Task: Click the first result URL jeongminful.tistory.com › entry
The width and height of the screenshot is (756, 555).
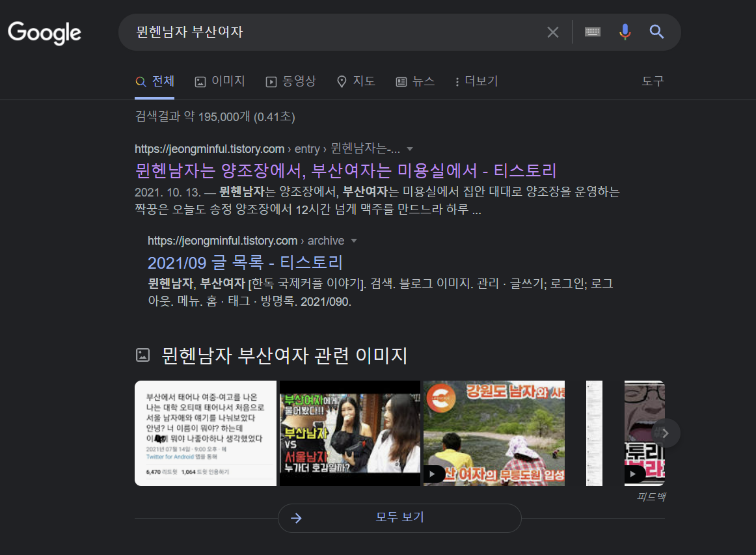Action: [x=267, y=149]
